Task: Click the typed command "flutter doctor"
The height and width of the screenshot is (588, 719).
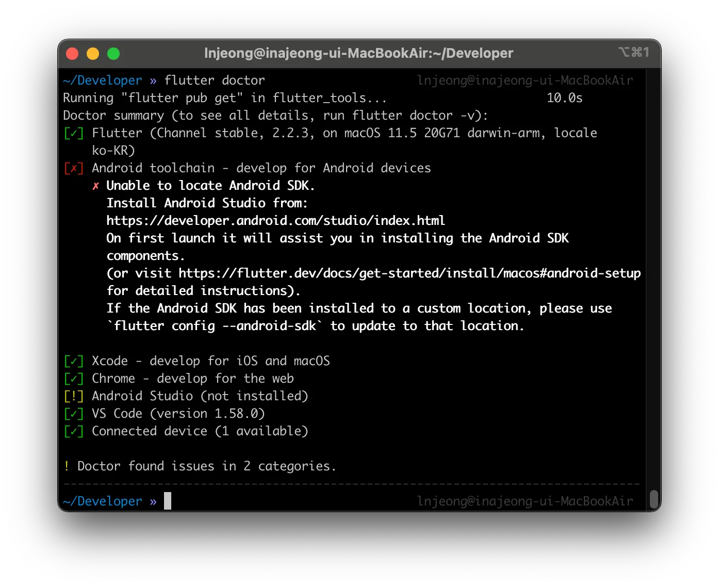Action: click(215, 80)
